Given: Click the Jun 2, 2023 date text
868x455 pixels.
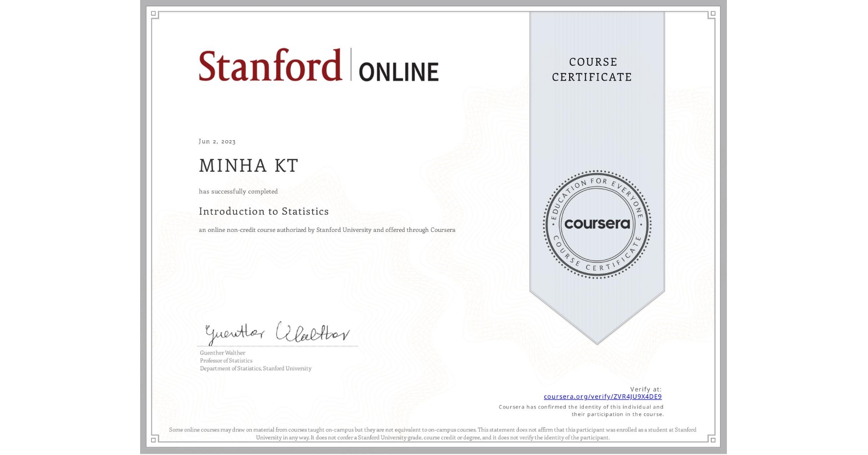Looking at the screenshot, I should (x=217, y=141).
